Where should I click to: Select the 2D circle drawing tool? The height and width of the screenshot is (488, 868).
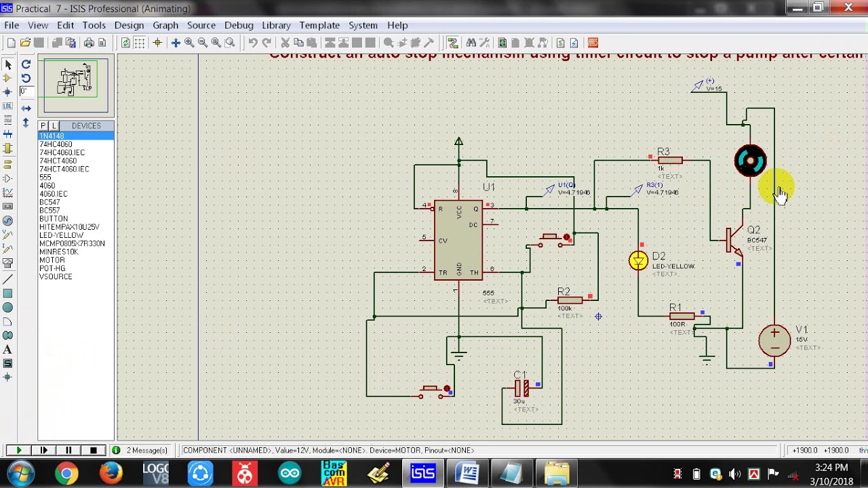(x=8, y=308)
